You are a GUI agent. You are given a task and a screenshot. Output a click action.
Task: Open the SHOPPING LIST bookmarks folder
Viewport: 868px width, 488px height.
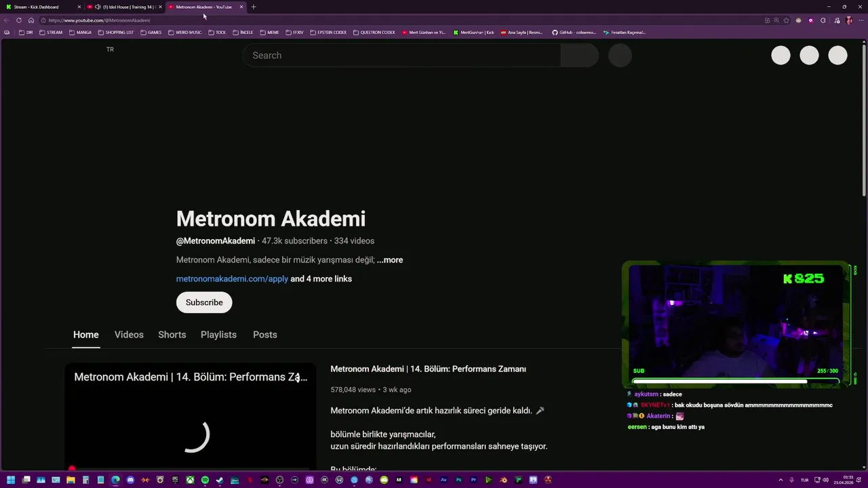point(116,32)
